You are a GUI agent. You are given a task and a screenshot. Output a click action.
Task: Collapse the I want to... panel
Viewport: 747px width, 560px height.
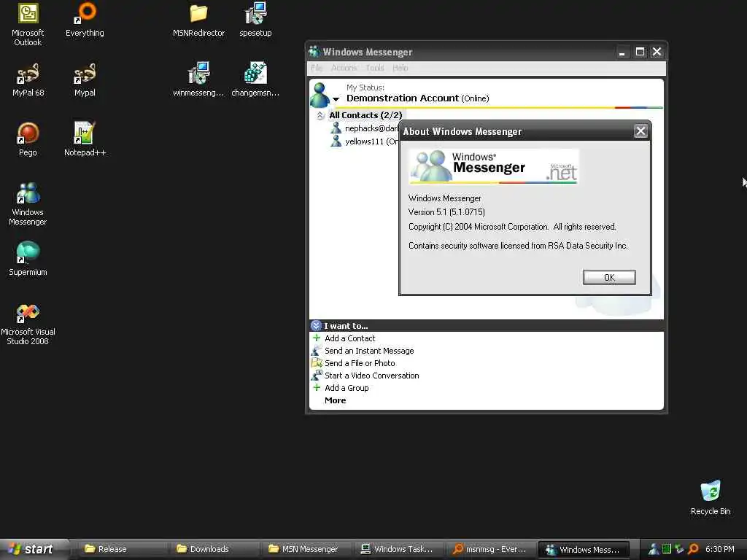(x=316, y=326)
